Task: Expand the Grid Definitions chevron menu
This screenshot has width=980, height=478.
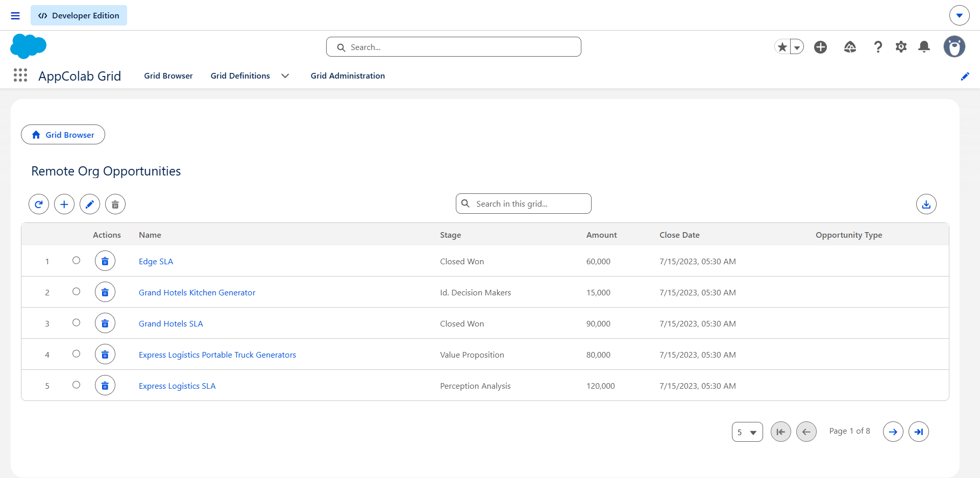Action: [x=285, y=76]
